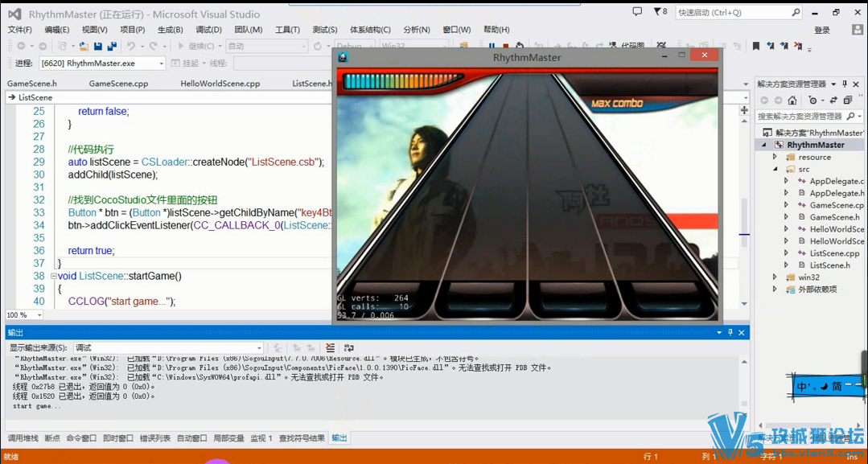Click the redo arrow icon

pyautogui.click(x=153, y=47)
